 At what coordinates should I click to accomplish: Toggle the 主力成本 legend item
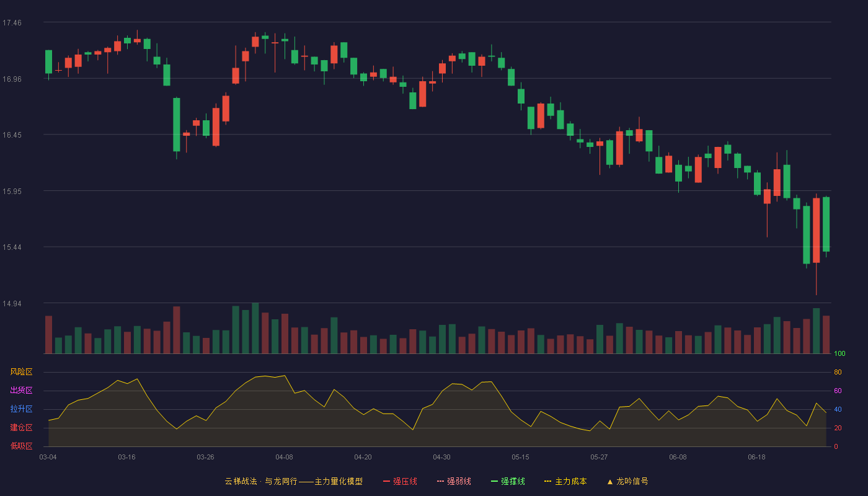(x=565, y=481)
